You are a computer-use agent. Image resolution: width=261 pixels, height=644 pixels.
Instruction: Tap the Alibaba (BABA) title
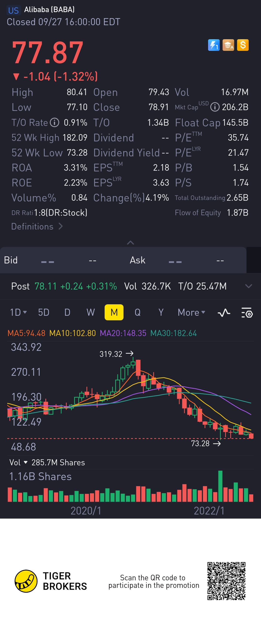pyautogui.click(x=49, y=9)
